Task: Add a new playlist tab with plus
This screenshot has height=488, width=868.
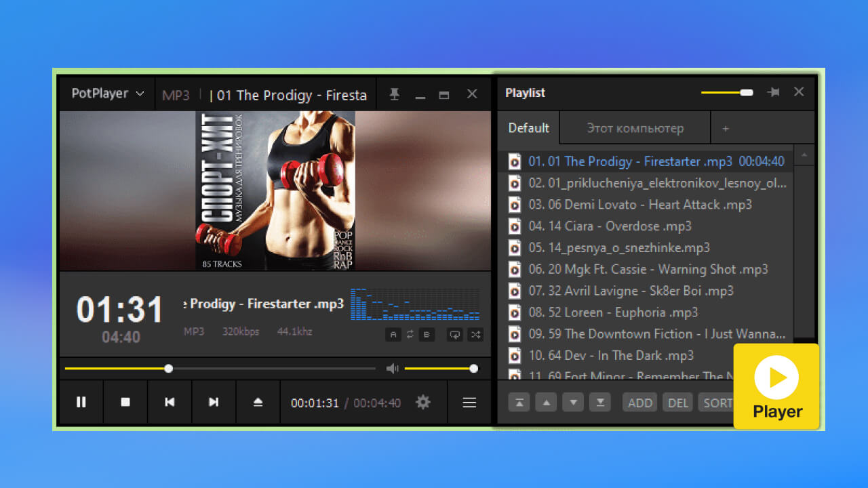Action: pos(726,128)
